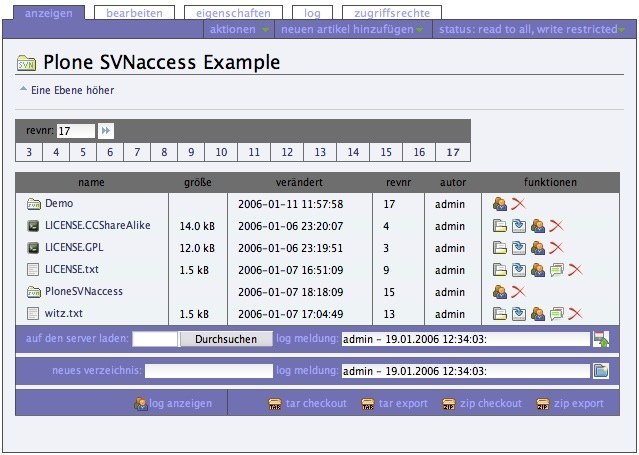This screenshot has height=455, width=639.
Task: Delete the Demo folder with red X
Action: 518,204
